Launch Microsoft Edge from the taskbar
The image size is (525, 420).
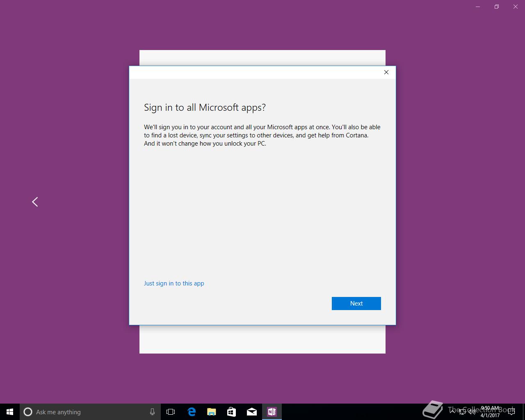coord(192,412)
